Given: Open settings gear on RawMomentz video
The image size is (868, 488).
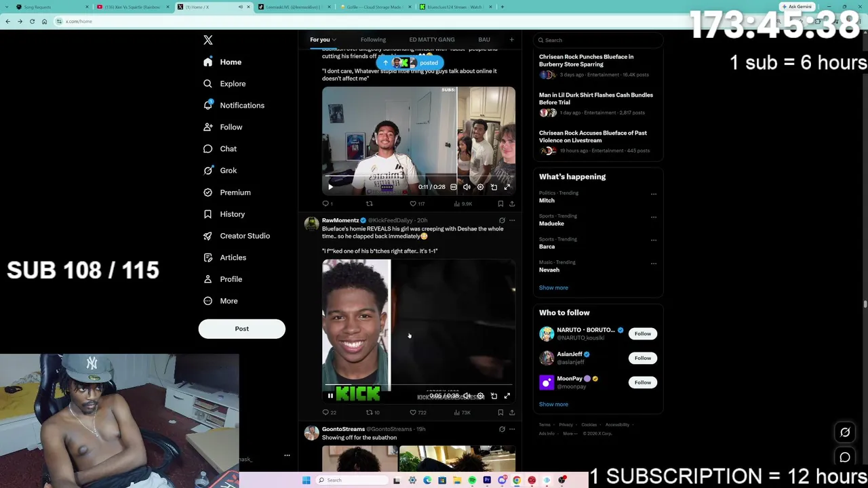Looking at the screenshot, I should (480, 396).
